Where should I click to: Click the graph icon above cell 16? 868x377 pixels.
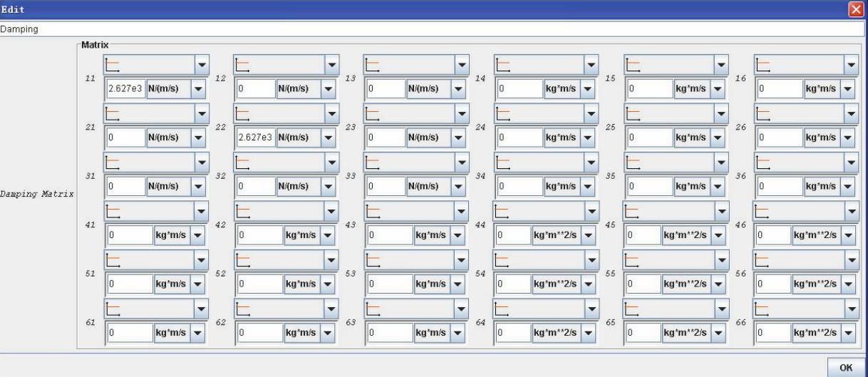[x=763, y=66]
